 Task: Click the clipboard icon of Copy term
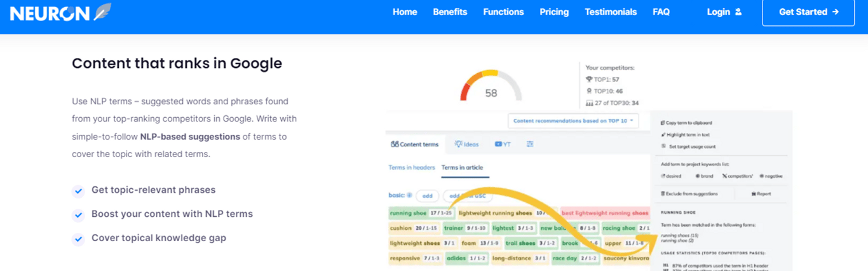[663, 123]
